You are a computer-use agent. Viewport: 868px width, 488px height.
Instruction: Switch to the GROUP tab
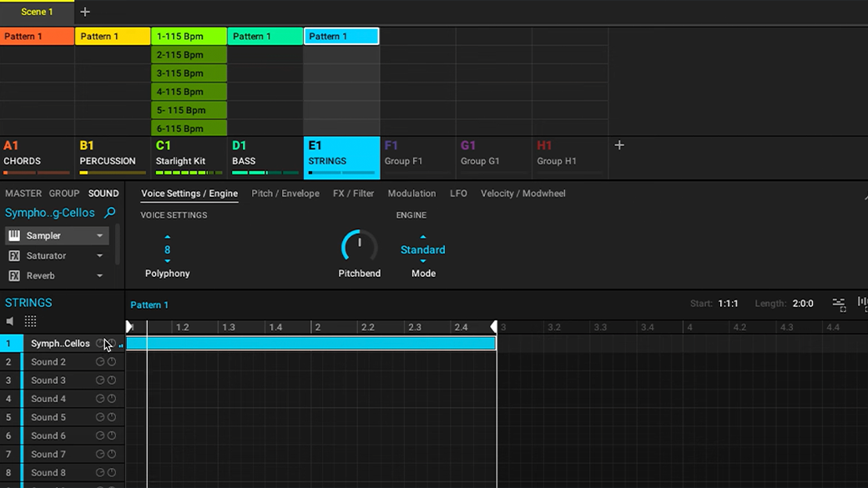[64, 194]
